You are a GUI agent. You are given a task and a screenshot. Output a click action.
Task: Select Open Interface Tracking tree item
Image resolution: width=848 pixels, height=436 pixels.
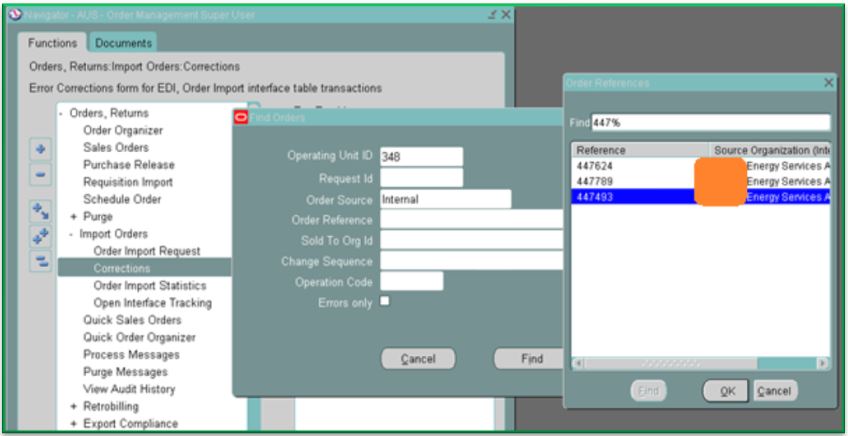click(153, 303)
